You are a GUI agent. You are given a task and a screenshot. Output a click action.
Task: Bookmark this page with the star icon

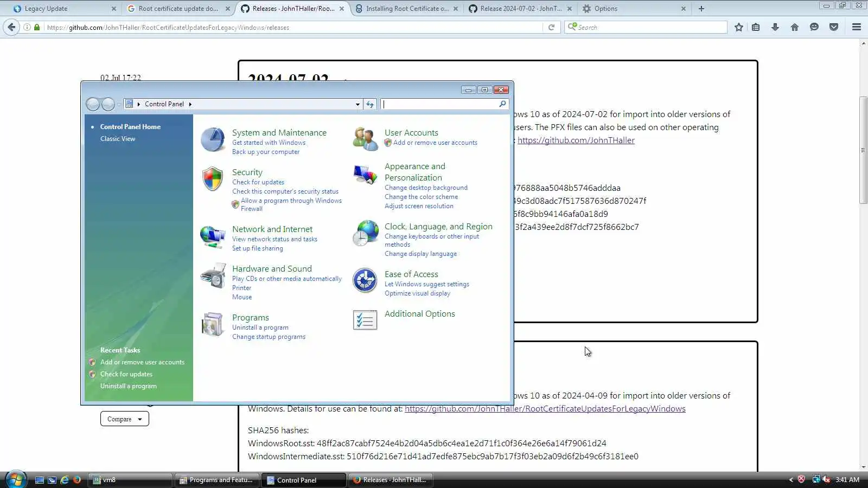tap(739, 27)
